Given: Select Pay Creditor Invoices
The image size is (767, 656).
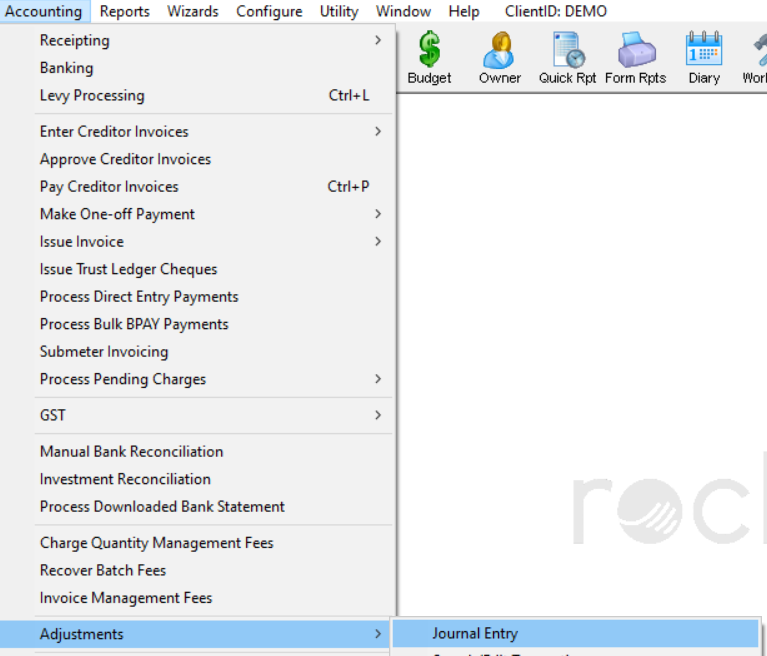Looking at the screenshot, I should 197,186.
